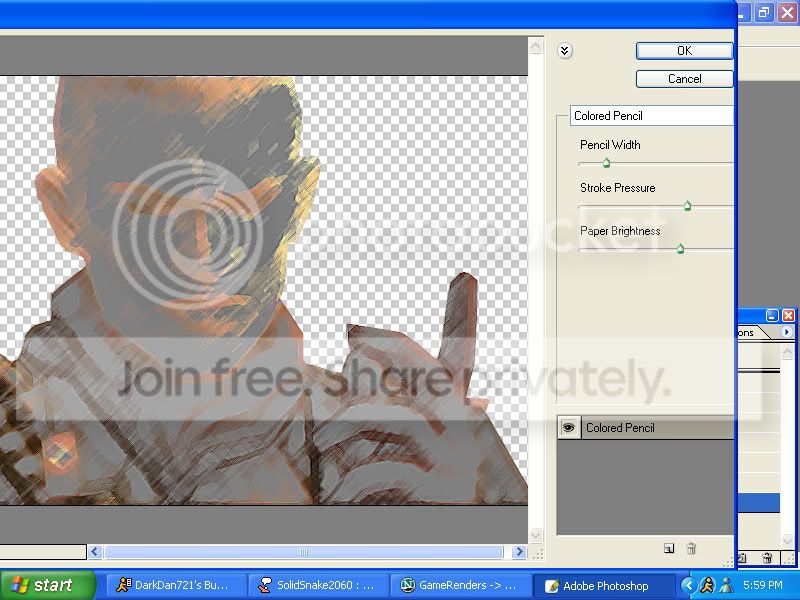The image size is (800, 600).
Task: Click the AIM running man tray icon
Action: pyautogui.click(x=707, y=585)
